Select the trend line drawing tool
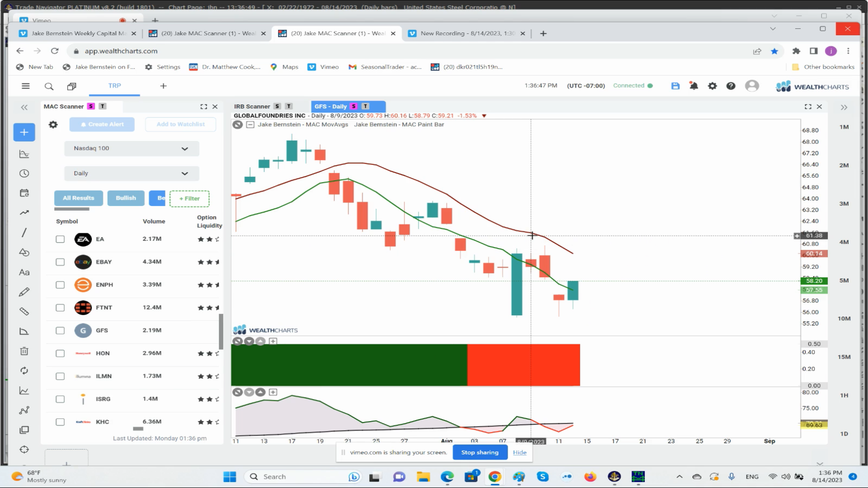The height and width of the screenshot is (488, 868). click(x=24, y=212)
